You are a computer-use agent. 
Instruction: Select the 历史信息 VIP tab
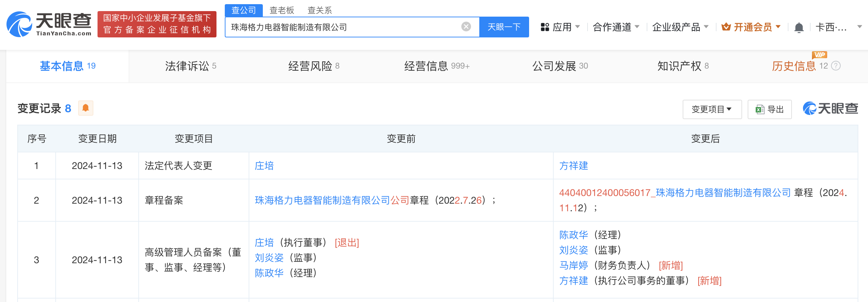800,66
